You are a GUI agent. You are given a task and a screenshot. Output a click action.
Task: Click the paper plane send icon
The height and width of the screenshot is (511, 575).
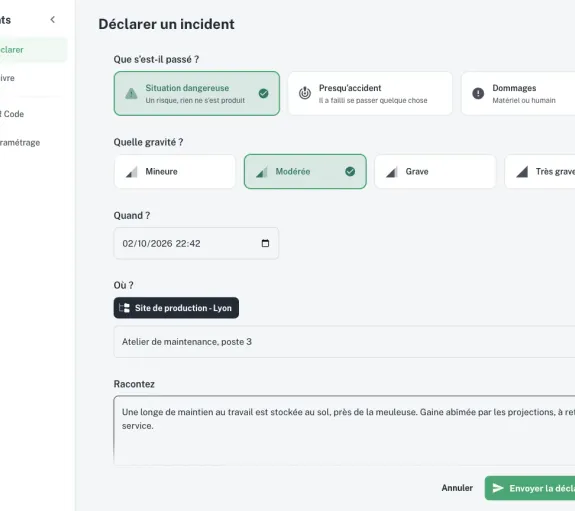coord(498,488)
